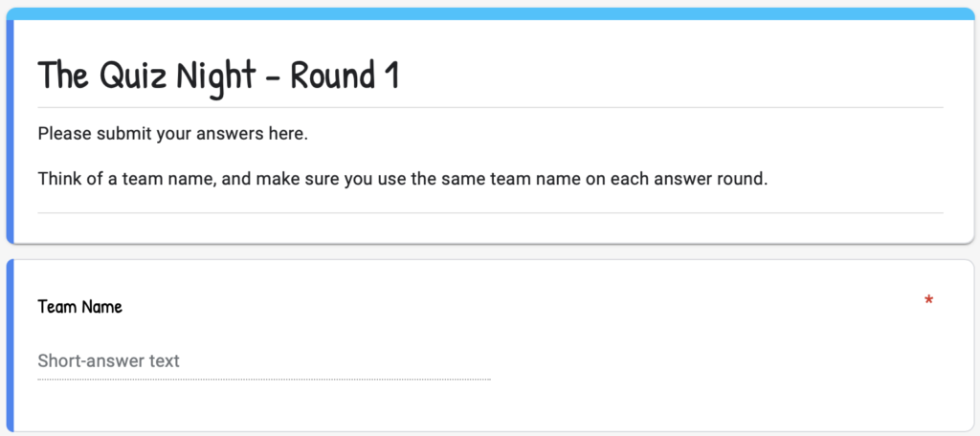Click the form title "The Quiz Night - Round 1"
980x436 pixels.
click(x=218, y=76)
